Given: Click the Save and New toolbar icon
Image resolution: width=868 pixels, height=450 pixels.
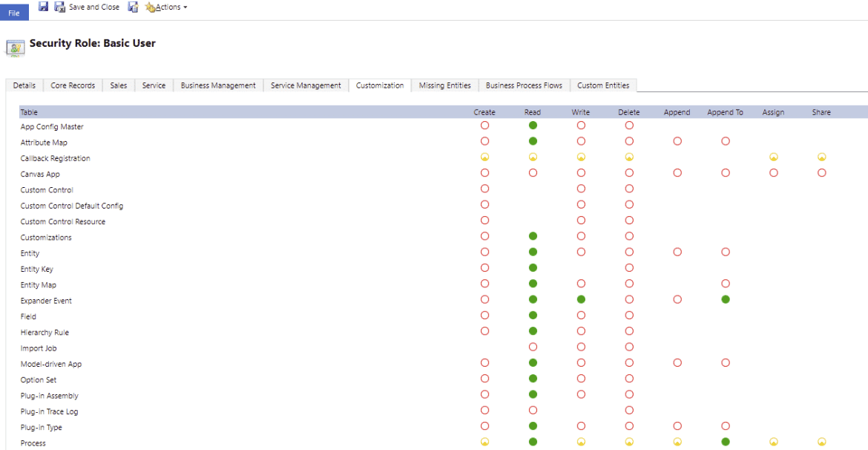Looking at the screenshot, I should point(133,7).
